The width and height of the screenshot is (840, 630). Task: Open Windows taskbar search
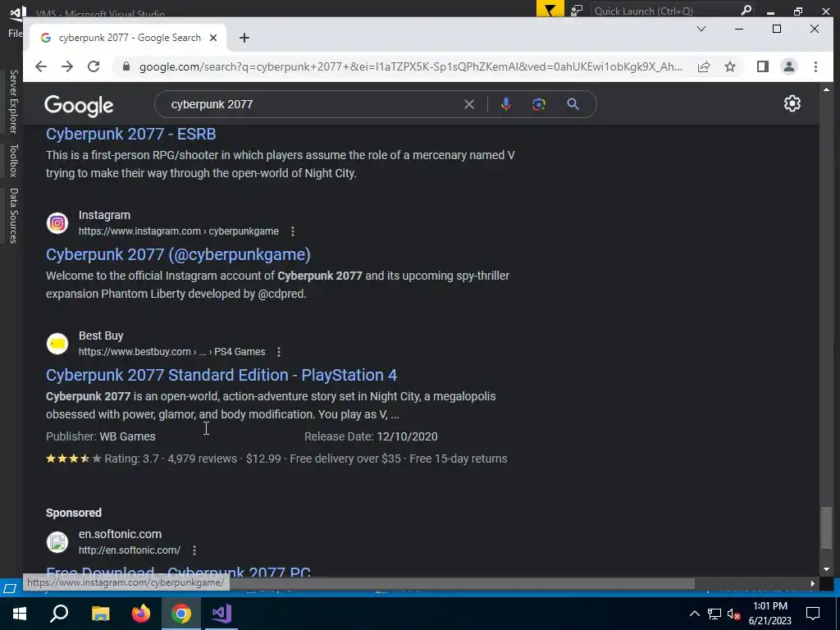pos(59,614)
